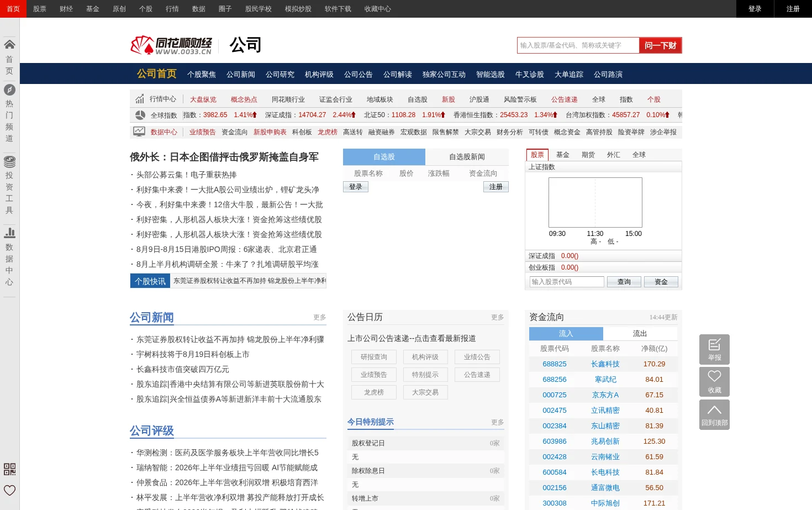The height and width of the screenshot is (510, 812).
Task: Click the 上证指数 intraday chart
Action: pos(595,202)
